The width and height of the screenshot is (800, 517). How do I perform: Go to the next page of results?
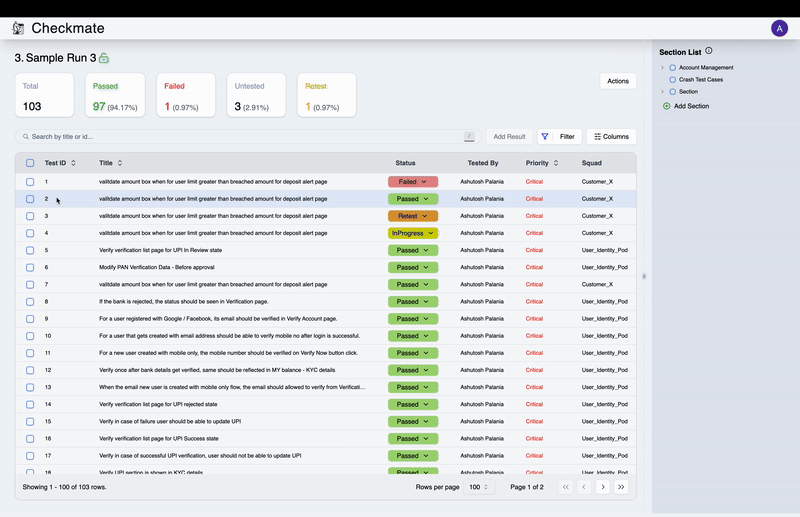point(602,487)
